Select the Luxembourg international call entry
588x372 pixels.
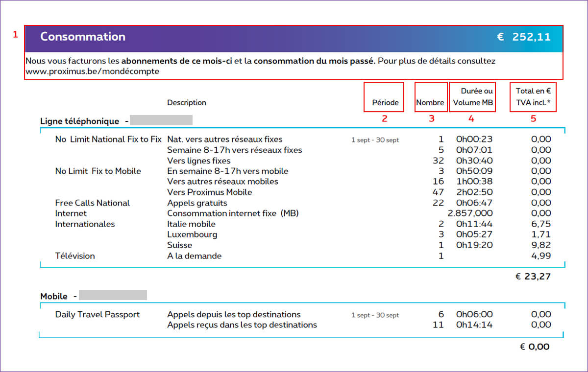pyautogui.click(x=192, y=234)
